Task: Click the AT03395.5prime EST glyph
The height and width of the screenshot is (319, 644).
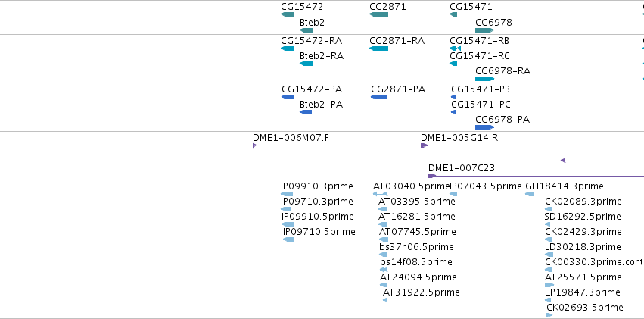Action: [x=383, y=209]
